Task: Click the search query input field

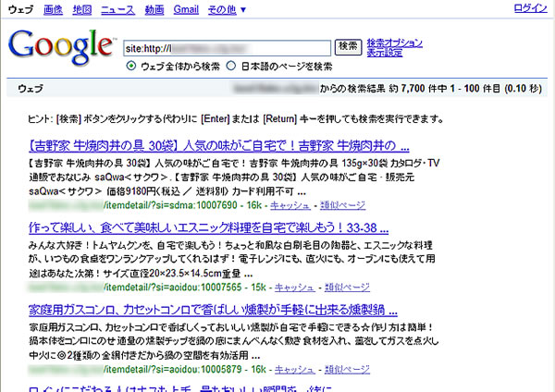Action: point(227,48)
